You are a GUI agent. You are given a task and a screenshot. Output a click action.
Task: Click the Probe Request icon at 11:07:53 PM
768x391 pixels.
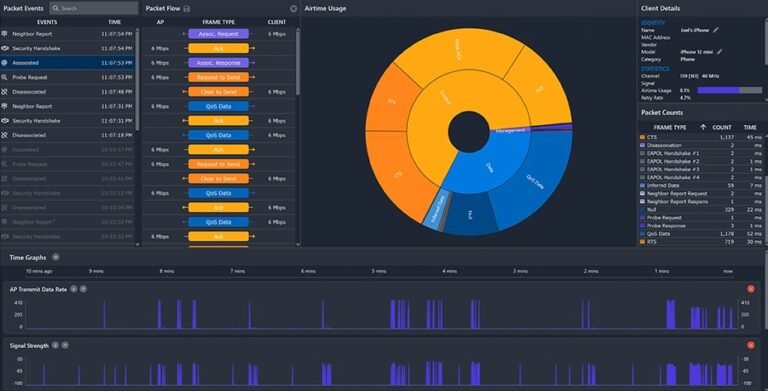[5, 77]
